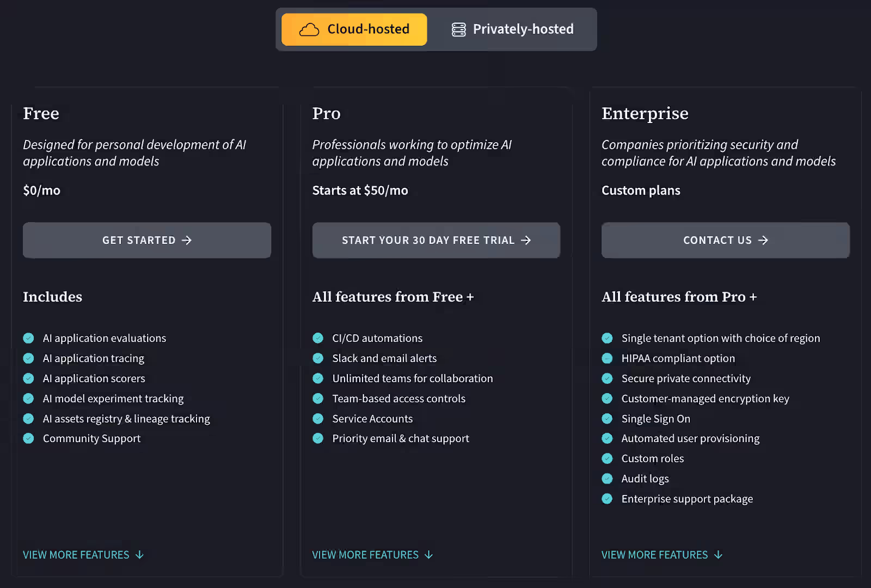
Task: Expand the Pro plan's full feature list
Action: point(372,554)
